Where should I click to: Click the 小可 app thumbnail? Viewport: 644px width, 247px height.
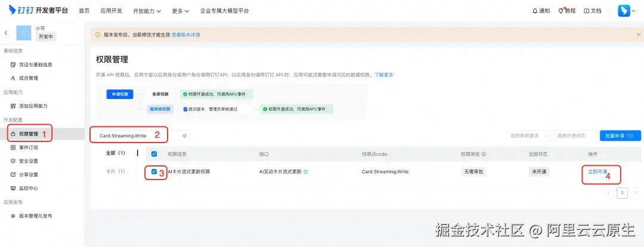click(24, 33)
